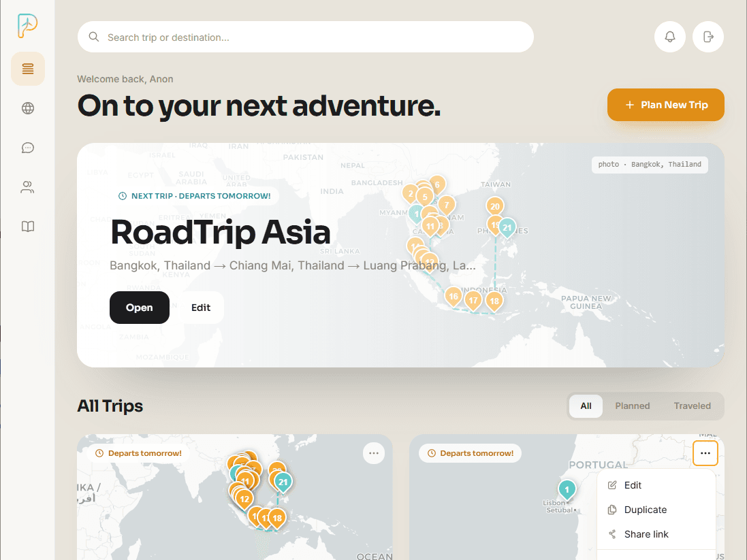Edit the RoadTrip Asia featured trip

tap(201, 308)
